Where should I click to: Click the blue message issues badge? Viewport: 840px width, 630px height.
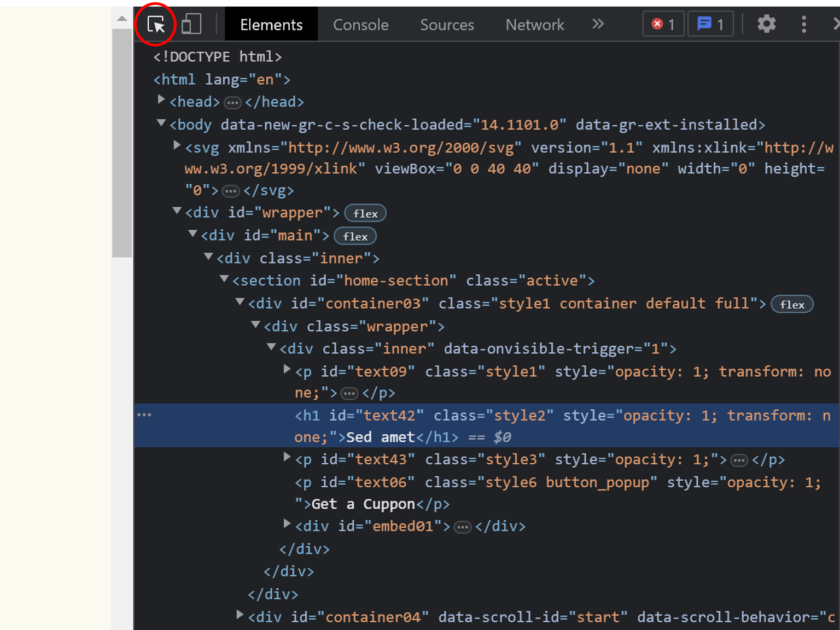pos(710,25)
